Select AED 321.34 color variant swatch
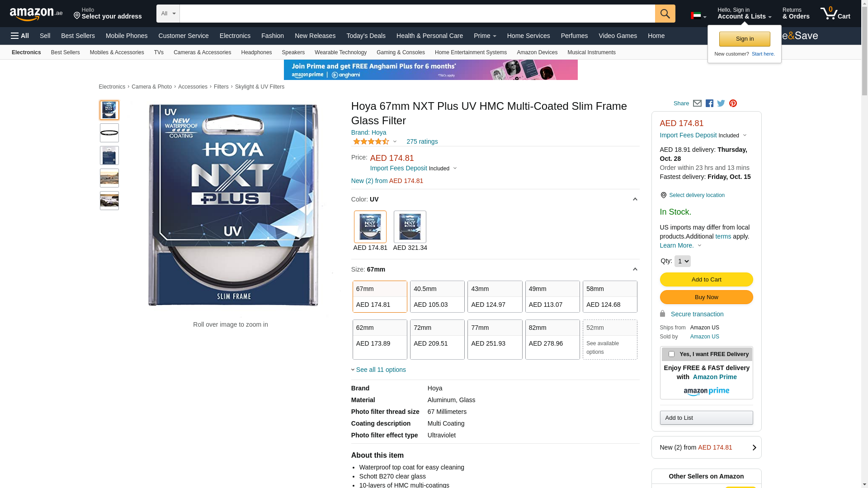 tap(410, 227)
